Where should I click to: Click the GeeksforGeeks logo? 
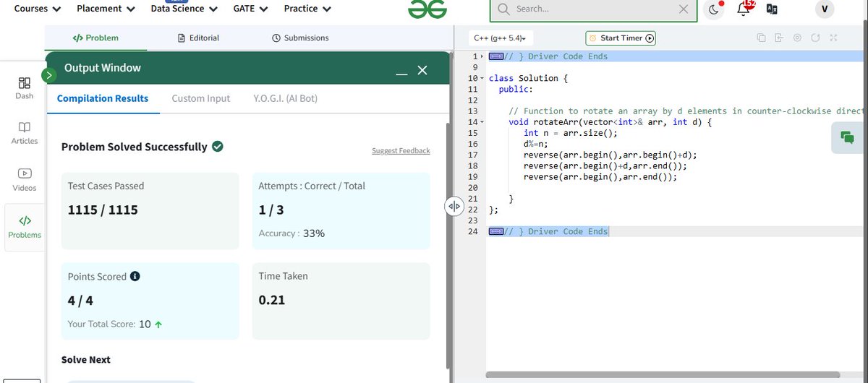(427, 9)
